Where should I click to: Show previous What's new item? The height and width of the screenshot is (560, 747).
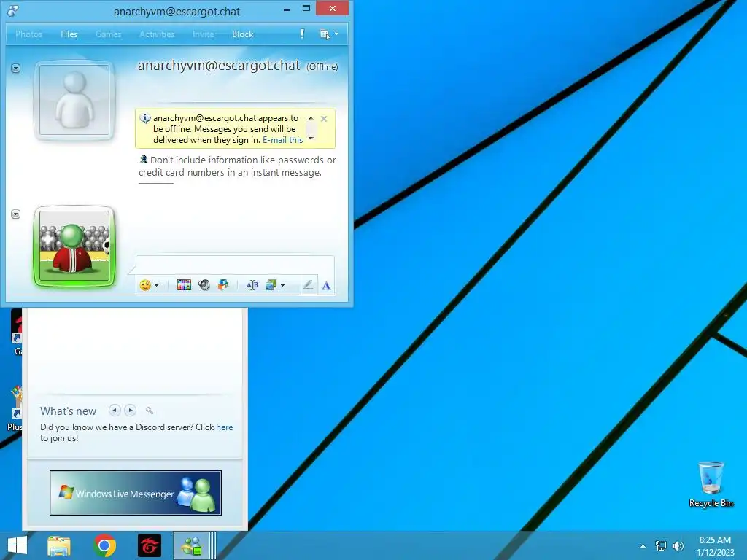tap(115, 410)
